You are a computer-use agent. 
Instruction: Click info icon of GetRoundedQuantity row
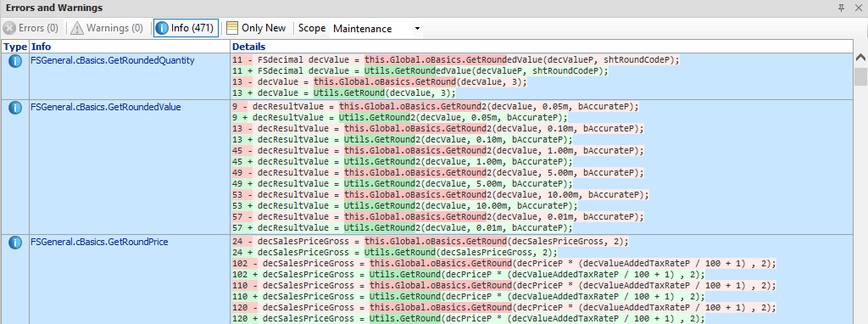coord(15,61)
